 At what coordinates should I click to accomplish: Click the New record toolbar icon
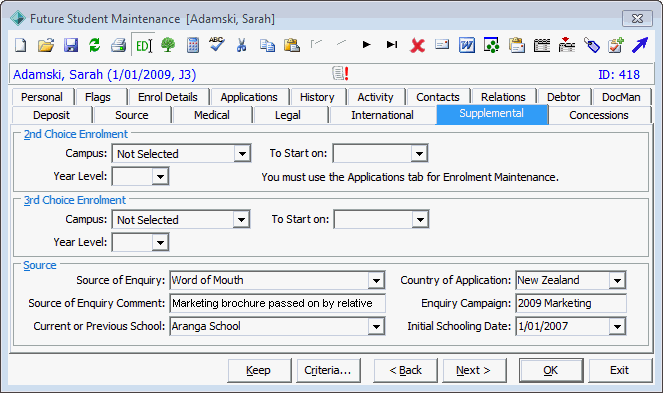click(21, 45)
